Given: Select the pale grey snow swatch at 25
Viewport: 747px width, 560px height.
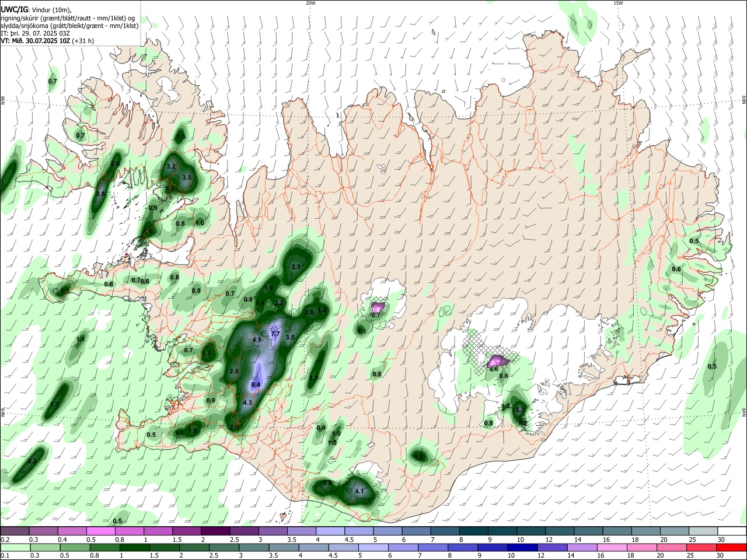Looking at the screenshot, I should (704, 531).
